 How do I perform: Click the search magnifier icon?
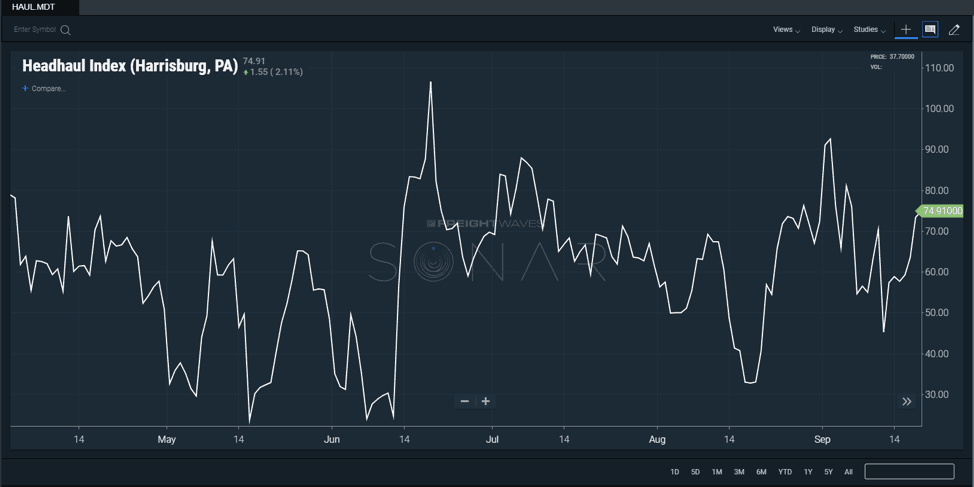tap(65, 30)
